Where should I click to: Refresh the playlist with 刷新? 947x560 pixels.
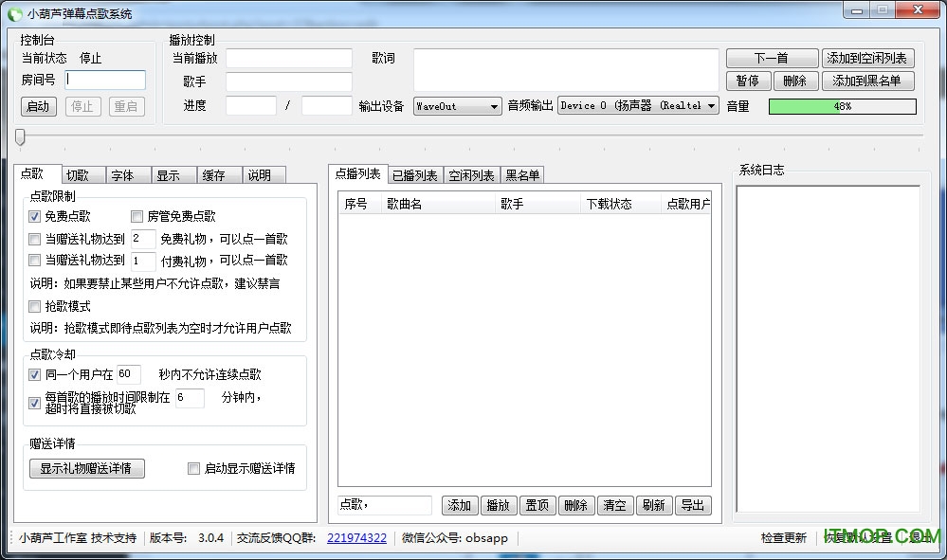(x=654, y=505)
